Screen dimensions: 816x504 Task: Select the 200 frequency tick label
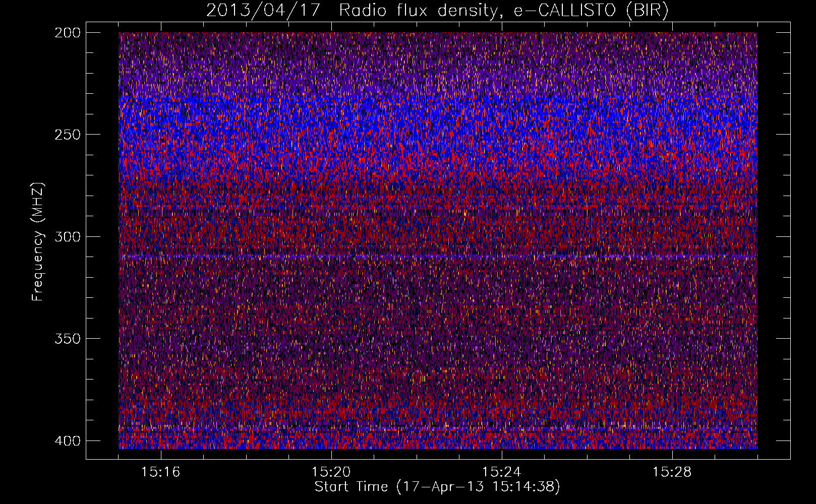[x=67, y=33]
